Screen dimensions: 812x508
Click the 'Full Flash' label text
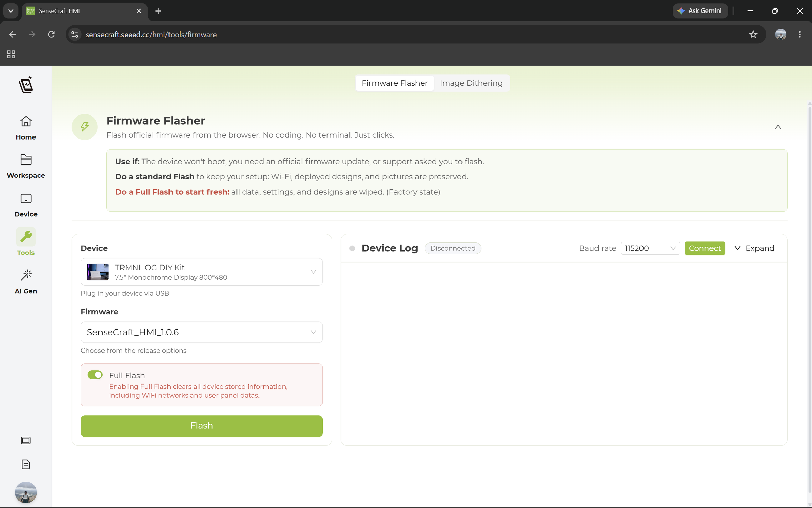pyautogui.click(x=127, y=375)
